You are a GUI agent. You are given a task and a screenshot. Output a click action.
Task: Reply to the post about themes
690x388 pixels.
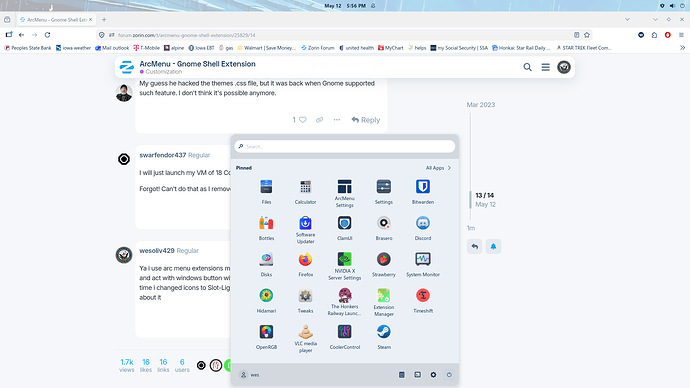click(366, 120)
